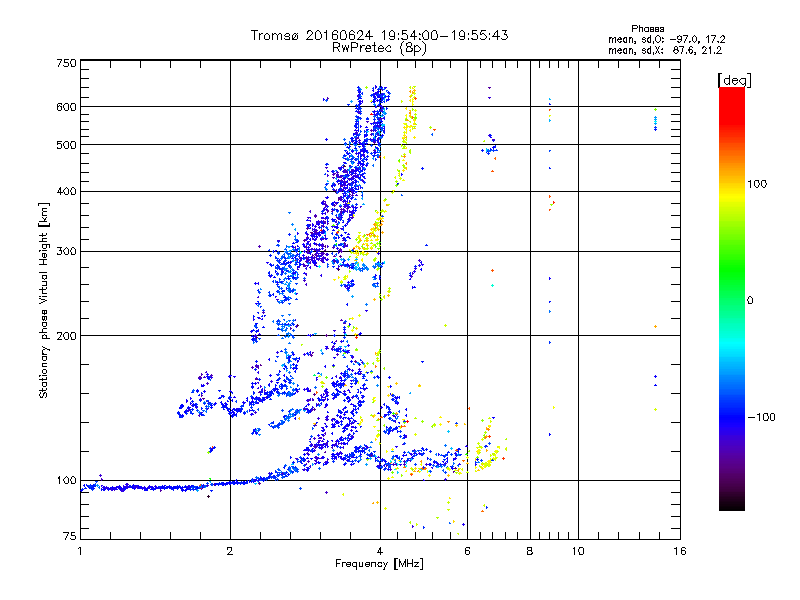This screenshot has width=800, height=600.
Task: Click the colorbar tick label '100'
Action: click(x=757, y=184)
